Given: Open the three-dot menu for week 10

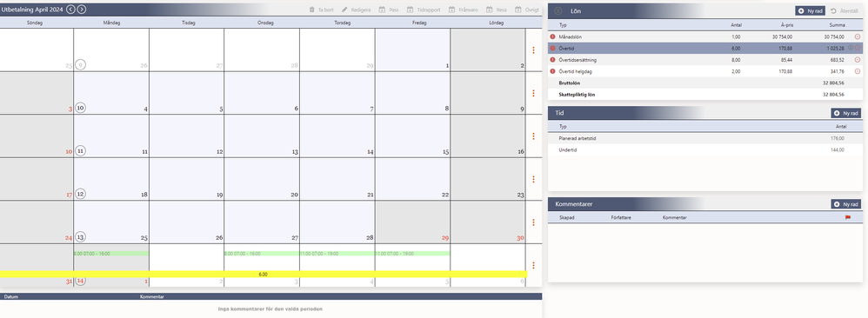Looking at the screenshot, I should click(533, 93).
